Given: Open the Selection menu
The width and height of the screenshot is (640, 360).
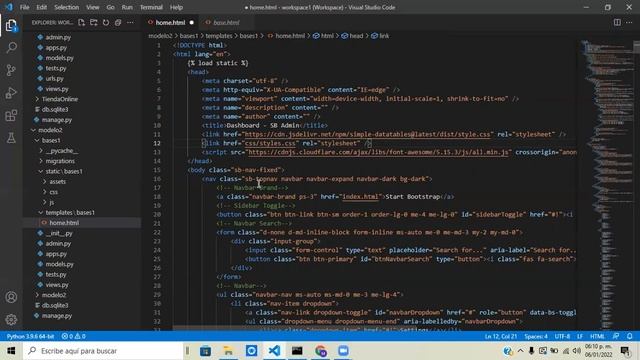Looking at the screenshot, I should [x=67, y=7].
